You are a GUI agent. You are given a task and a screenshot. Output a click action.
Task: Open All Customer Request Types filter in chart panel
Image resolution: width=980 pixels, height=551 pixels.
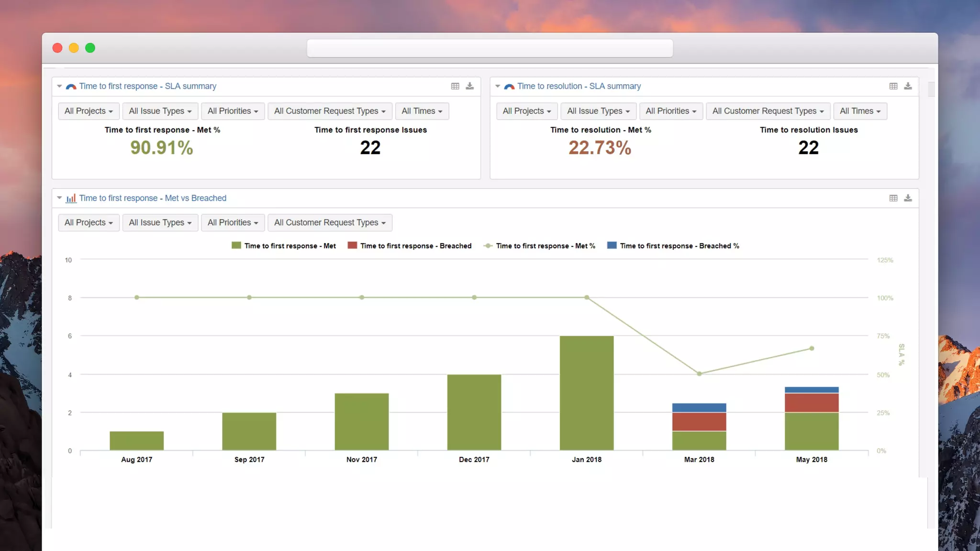(330, 222)
